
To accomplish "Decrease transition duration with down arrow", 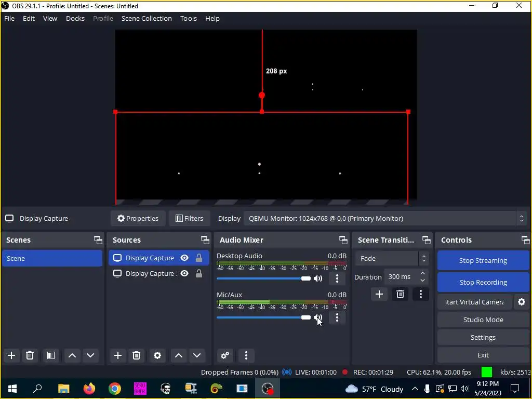I will tap(422, 281).
